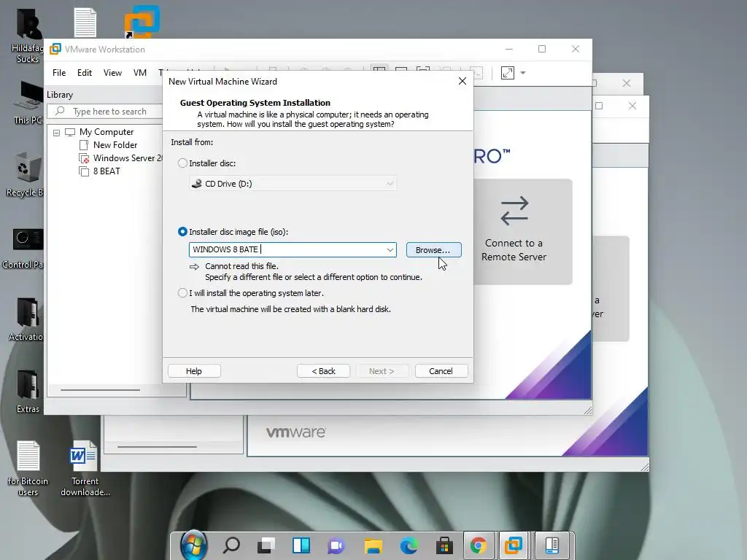Click the Browse... button
Image resolution: width=747 pixels, height=560 pixels.
pyautogui.click(x=433, y=250)
